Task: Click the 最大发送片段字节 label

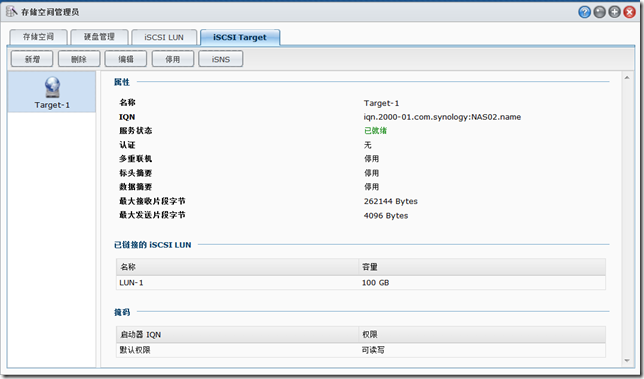Action: tap(152, 215)
